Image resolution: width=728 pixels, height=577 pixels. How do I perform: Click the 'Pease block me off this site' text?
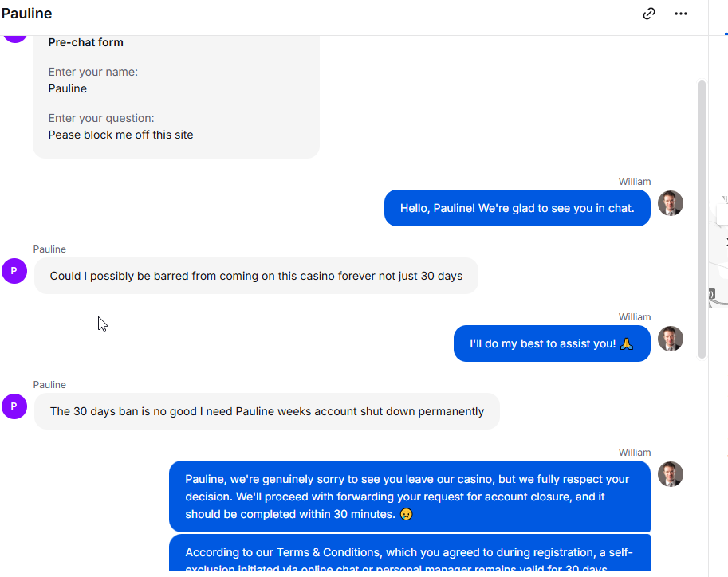(x=120, y=135)
